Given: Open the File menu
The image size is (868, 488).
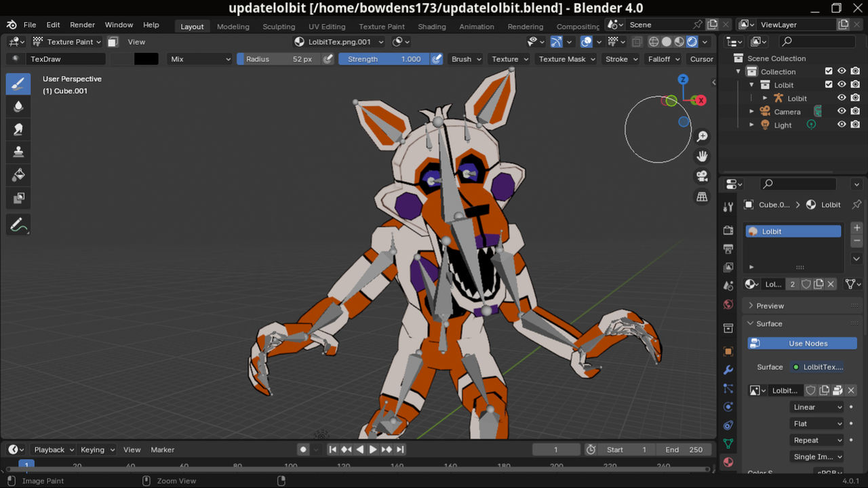Looking at the screenshot, I should tap(30, 25).
